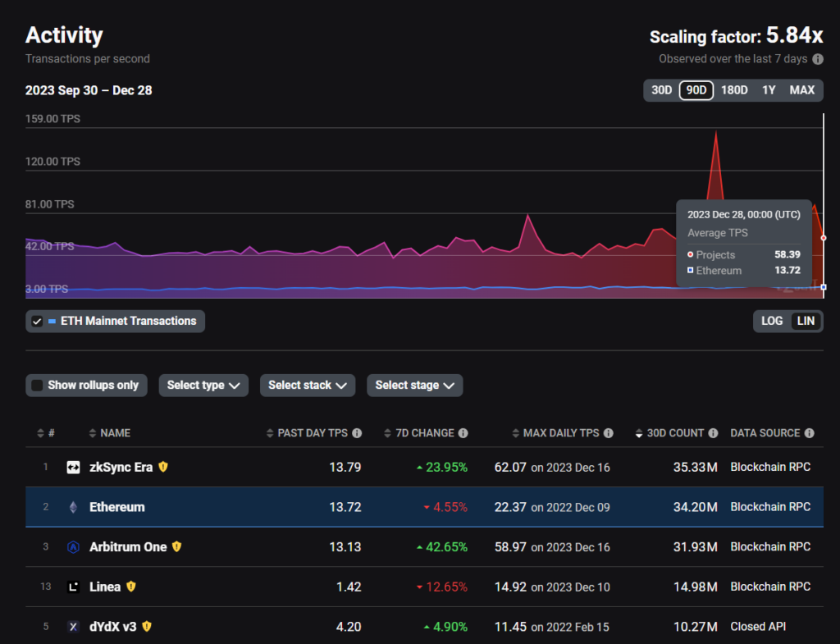Enable Show rollups only checkbox
Screen dimensions: 840x644
click(37, 386)
